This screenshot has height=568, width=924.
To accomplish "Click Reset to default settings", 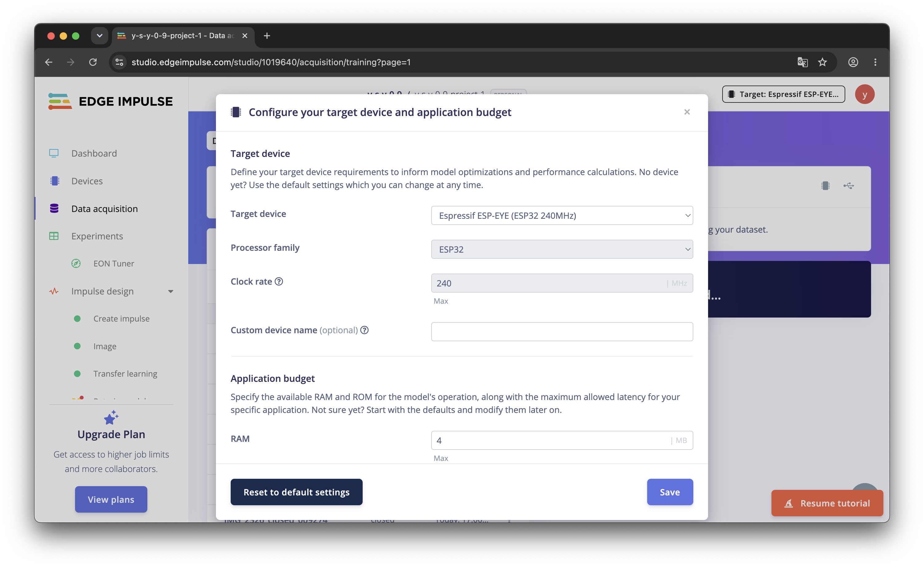I will 296,492.
